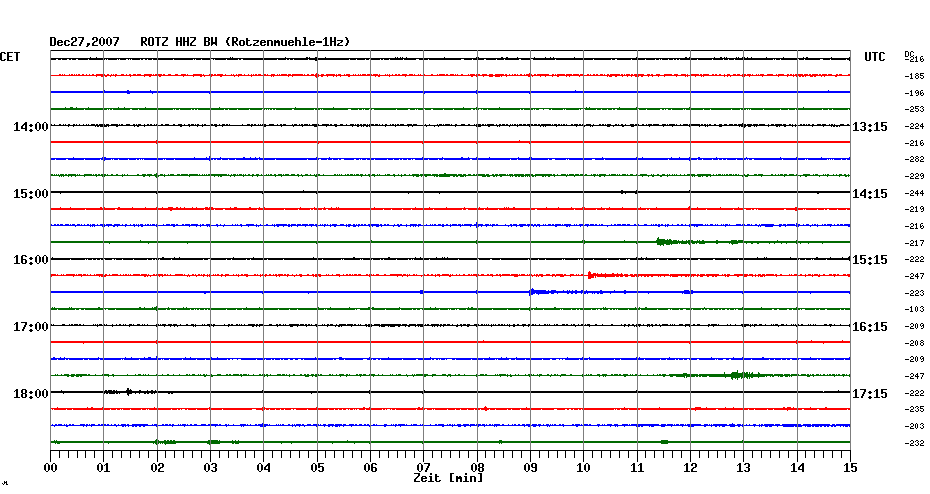Click minute tick label 01 on bottom axis
Image resolution: width=930 pixels, height=494 pixels.
pos(103,468)
